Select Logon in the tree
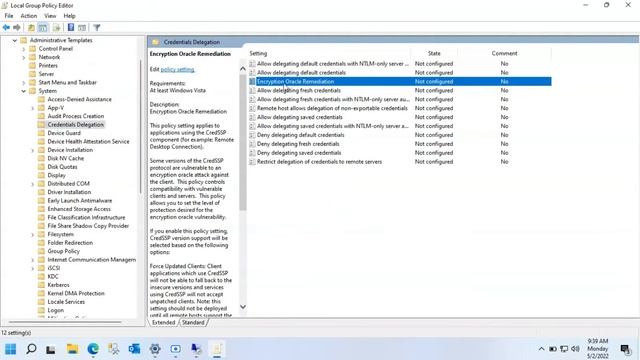640x360 pixels. 56,311
